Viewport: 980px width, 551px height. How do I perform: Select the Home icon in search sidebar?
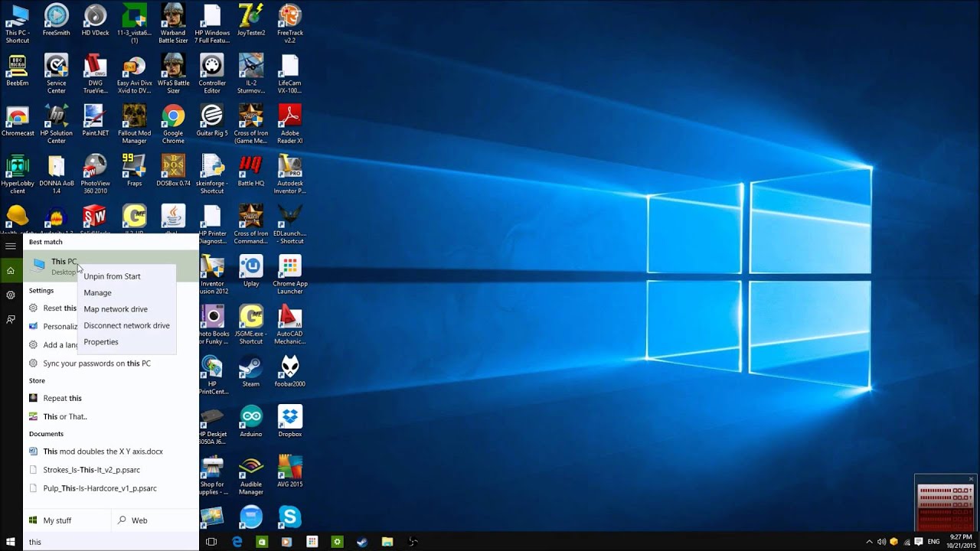pos(11,270)
